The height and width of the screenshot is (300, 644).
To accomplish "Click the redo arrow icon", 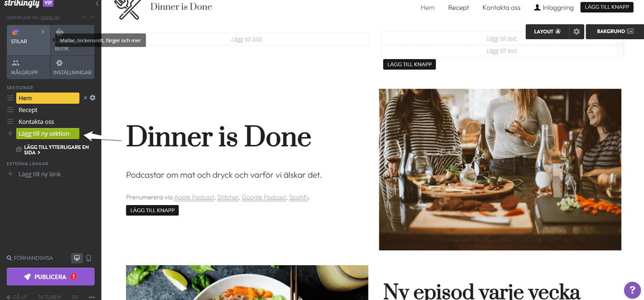I will [92, 17].
